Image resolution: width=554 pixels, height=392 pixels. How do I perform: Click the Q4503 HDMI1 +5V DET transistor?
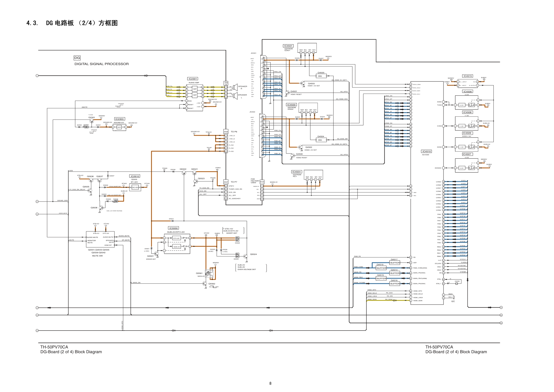303,83
